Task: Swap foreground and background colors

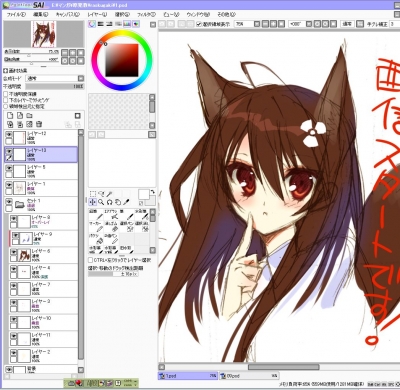Action: (153, 192)
